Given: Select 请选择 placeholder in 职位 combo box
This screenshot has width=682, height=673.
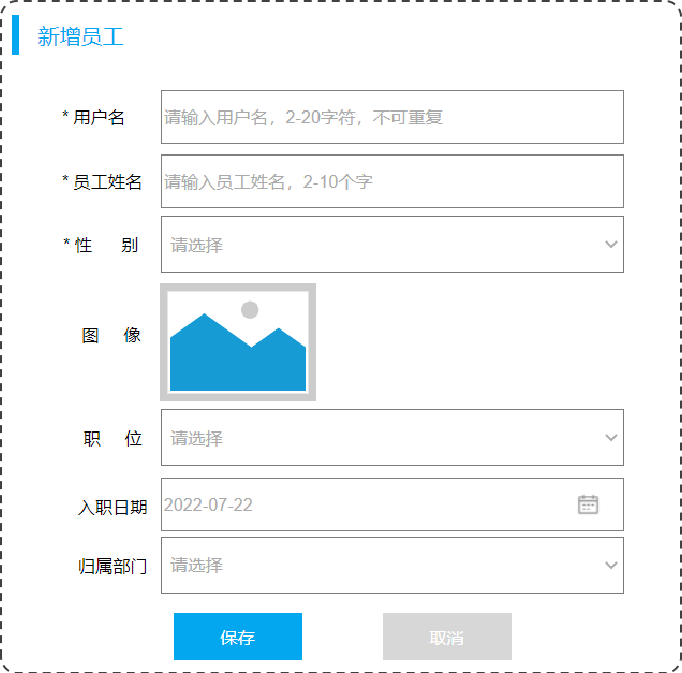Looking at the screenshot, I should (x=196, y=438).
